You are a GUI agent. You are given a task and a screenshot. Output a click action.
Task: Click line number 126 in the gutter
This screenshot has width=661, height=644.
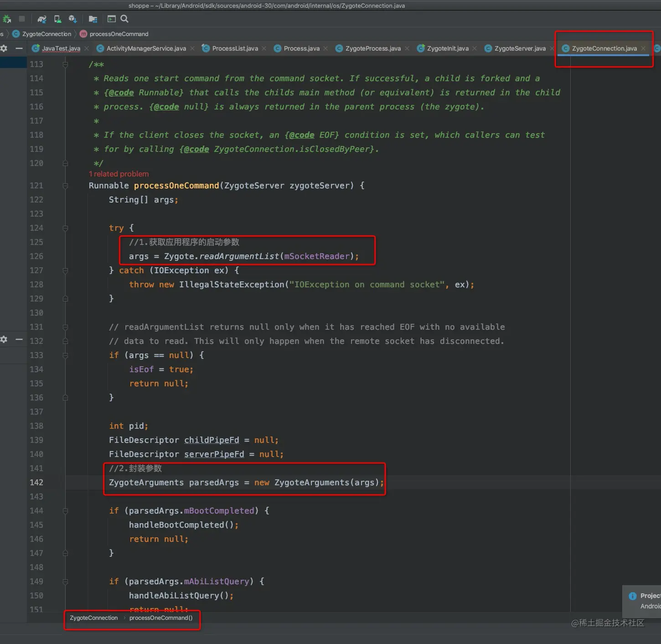click(36, 256)
